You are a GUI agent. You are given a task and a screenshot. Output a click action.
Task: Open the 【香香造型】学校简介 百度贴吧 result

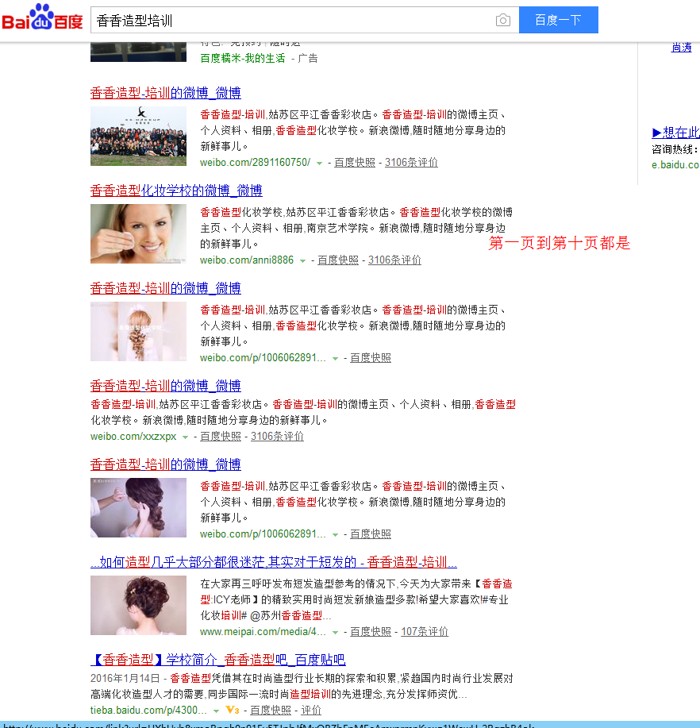click(x=218, y=660)
